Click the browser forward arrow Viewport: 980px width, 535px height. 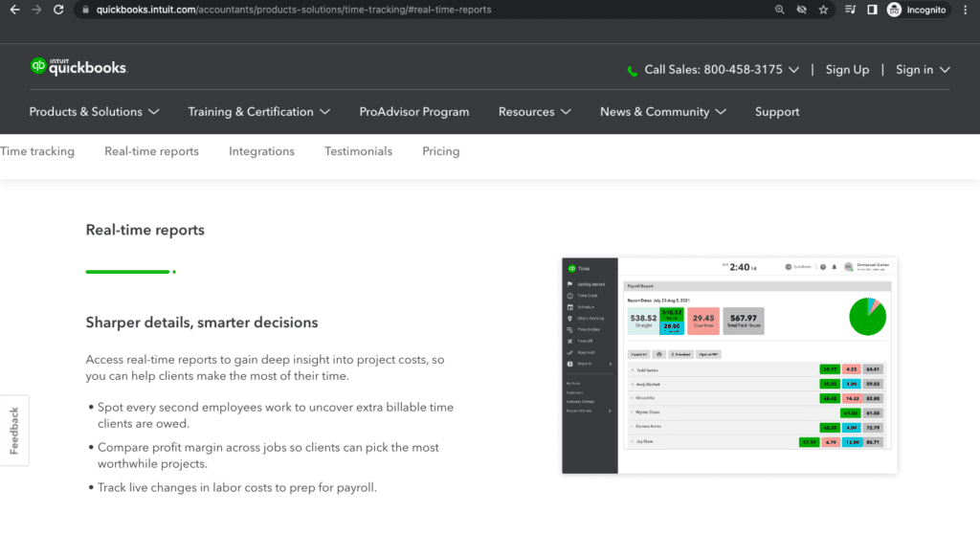coord(36,10)
